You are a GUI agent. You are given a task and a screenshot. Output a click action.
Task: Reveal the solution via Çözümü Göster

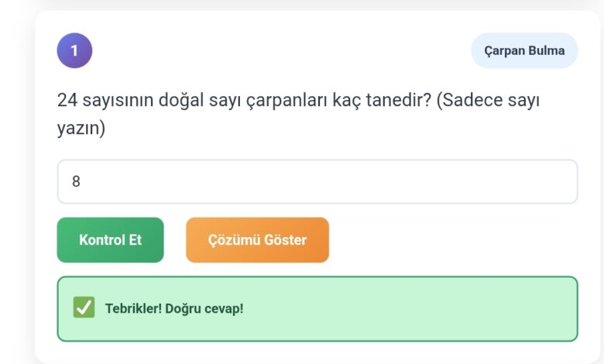(x=257, y=240)
